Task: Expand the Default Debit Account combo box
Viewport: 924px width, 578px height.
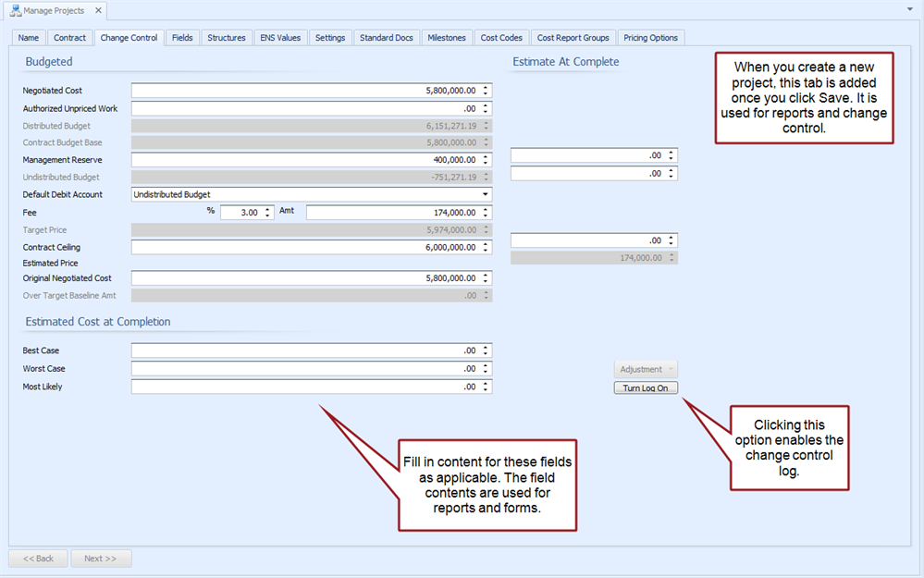Action: tap(486, 195)
